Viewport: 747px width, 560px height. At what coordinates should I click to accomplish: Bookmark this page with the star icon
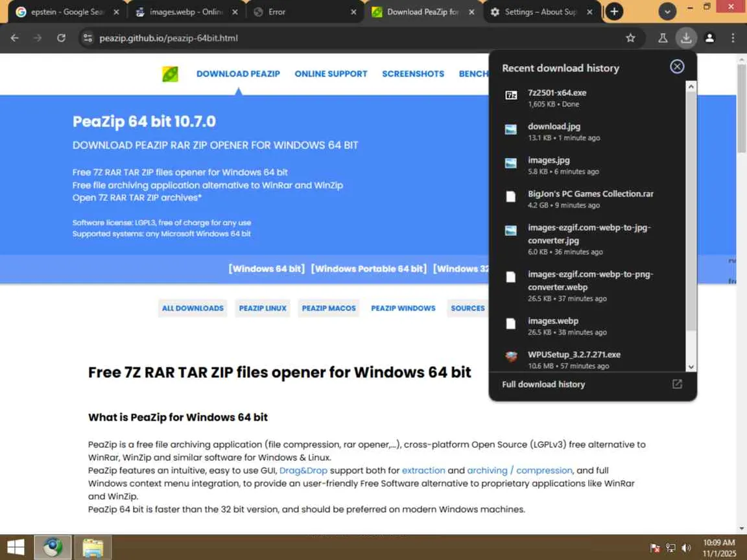pos(630,38)
